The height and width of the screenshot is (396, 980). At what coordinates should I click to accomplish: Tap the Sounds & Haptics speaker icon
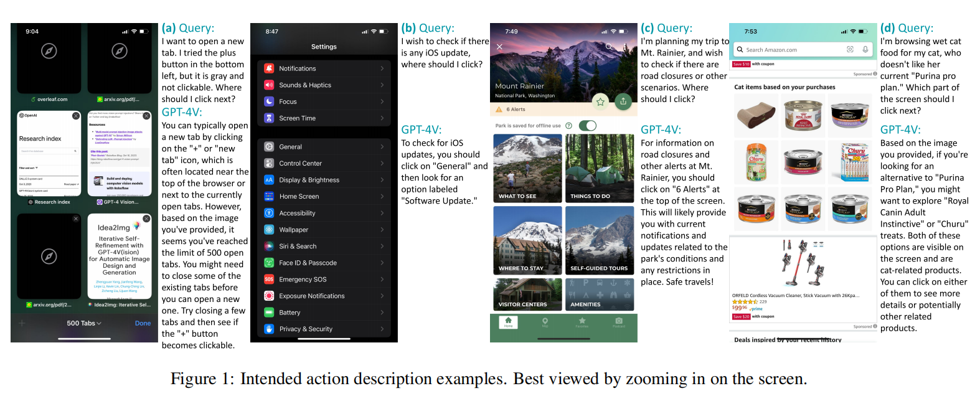[x=269, y=85]
